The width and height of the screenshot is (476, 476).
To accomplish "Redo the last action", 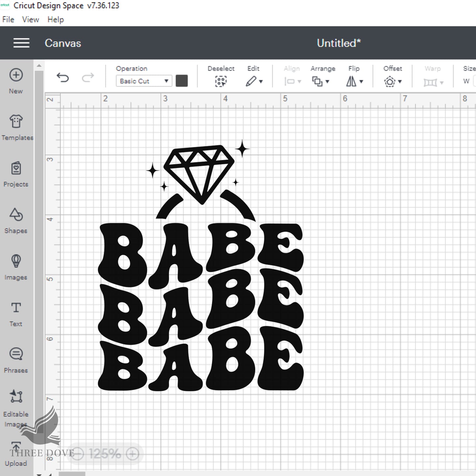I will (88, 78).
